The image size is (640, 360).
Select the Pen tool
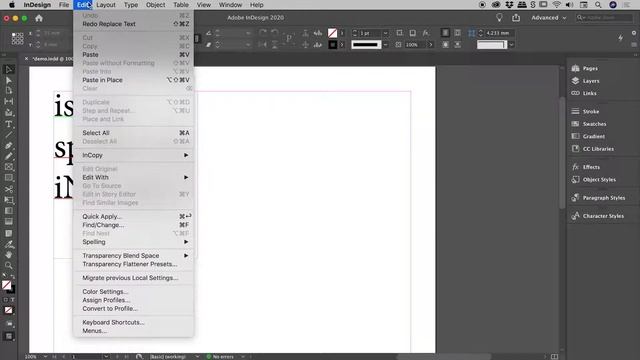coord(9,146)
